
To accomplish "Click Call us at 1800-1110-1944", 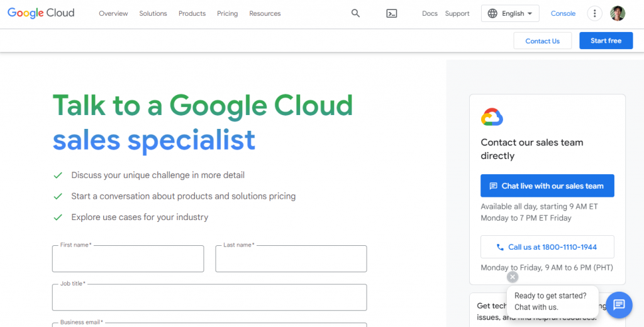I will [547, 247].
